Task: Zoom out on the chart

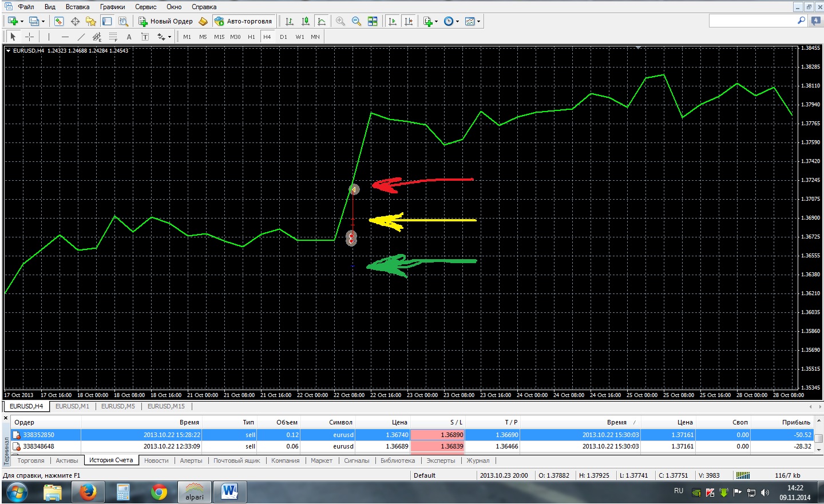Action: click(x=356, y=21)
